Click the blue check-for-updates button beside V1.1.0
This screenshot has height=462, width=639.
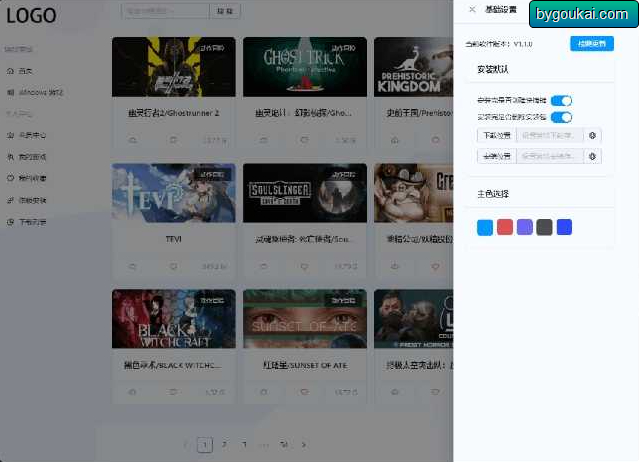click(x=592, y=44)
